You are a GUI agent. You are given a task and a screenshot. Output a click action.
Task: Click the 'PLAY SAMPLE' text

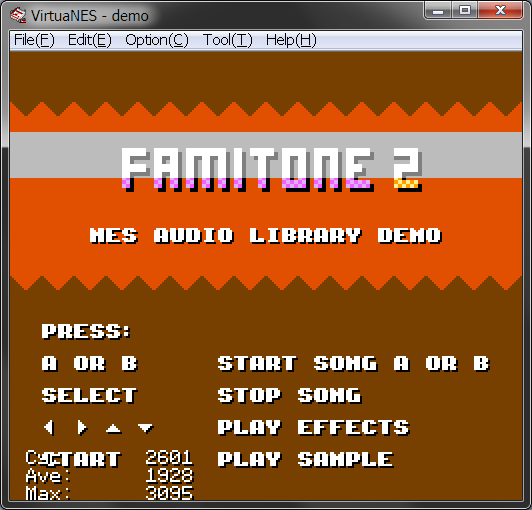306,459
